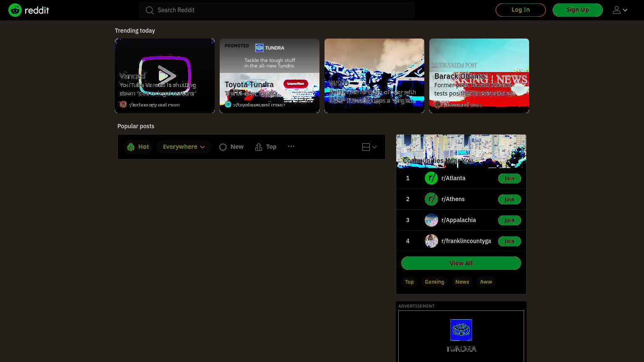This screenshot has width=644, height=362.
Task: Click the user profile silhouette icon
Action: click(616, 10)
